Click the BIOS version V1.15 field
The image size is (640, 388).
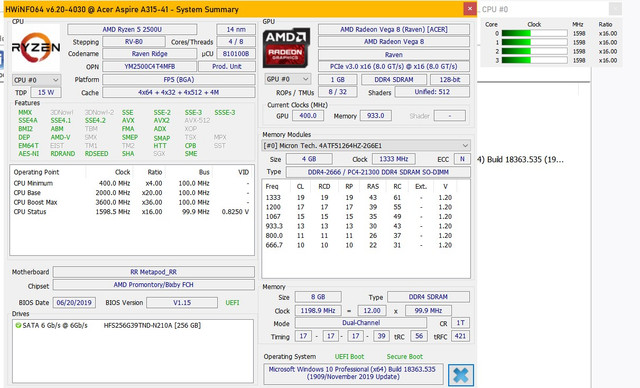coord(182,303)
